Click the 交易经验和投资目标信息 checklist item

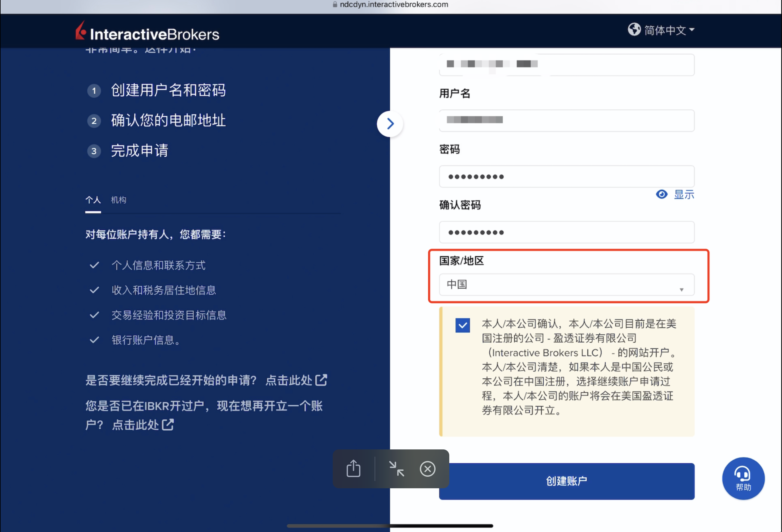click(158, 315)
